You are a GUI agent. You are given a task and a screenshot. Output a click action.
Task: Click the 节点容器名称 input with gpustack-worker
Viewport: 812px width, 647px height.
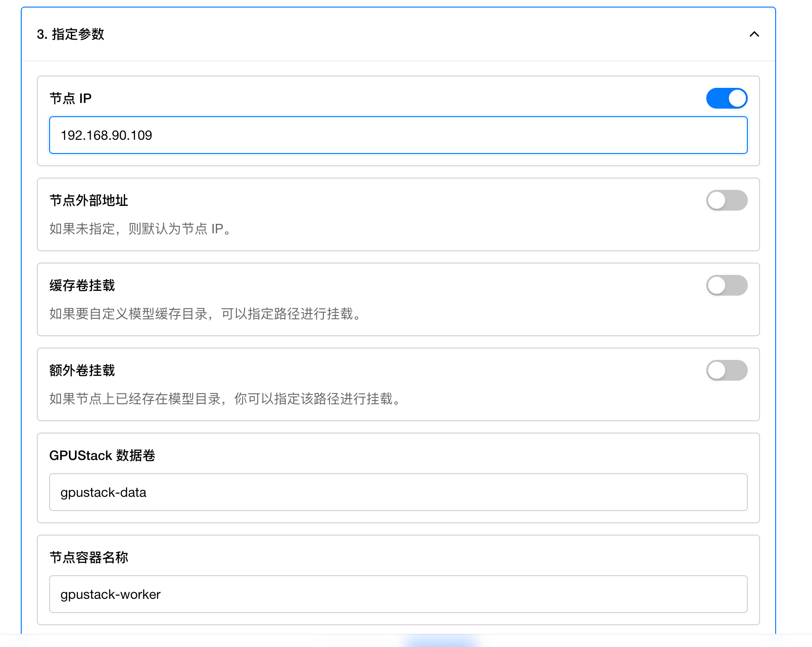[x=398, y=594]
